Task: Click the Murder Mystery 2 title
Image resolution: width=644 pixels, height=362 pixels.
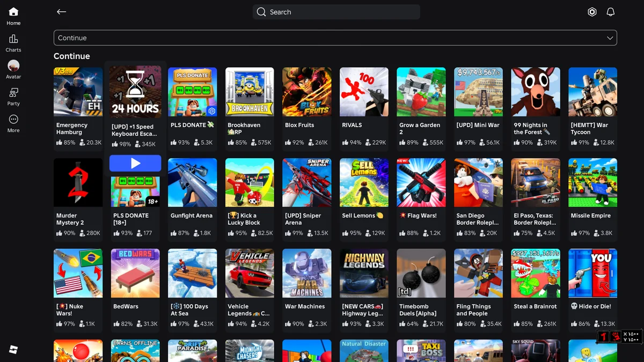Action: click(x=70, y=219)
